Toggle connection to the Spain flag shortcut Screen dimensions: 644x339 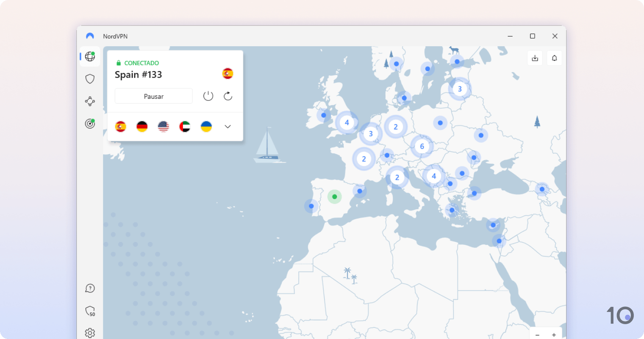121,126
